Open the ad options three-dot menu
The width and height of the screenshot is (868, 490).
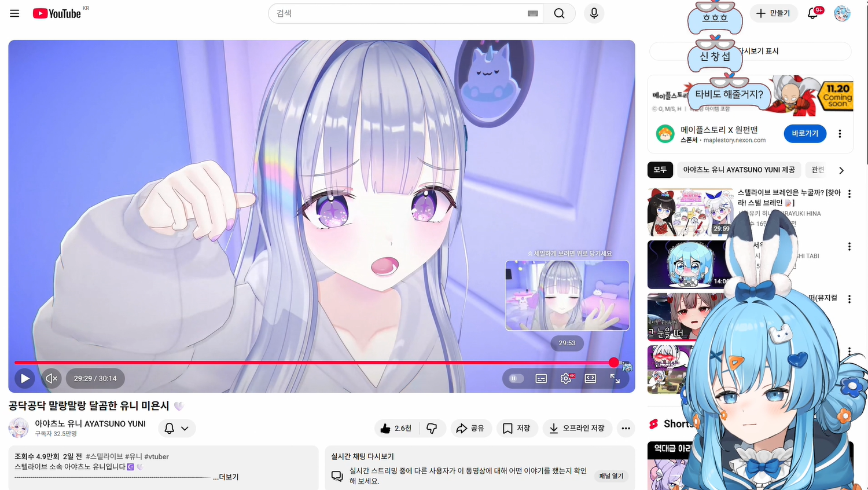840,133
